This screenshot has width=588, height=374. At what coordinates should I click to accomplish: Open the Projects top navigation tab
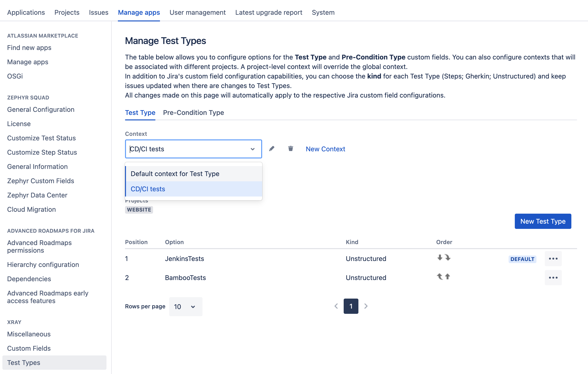pos(67,12)
